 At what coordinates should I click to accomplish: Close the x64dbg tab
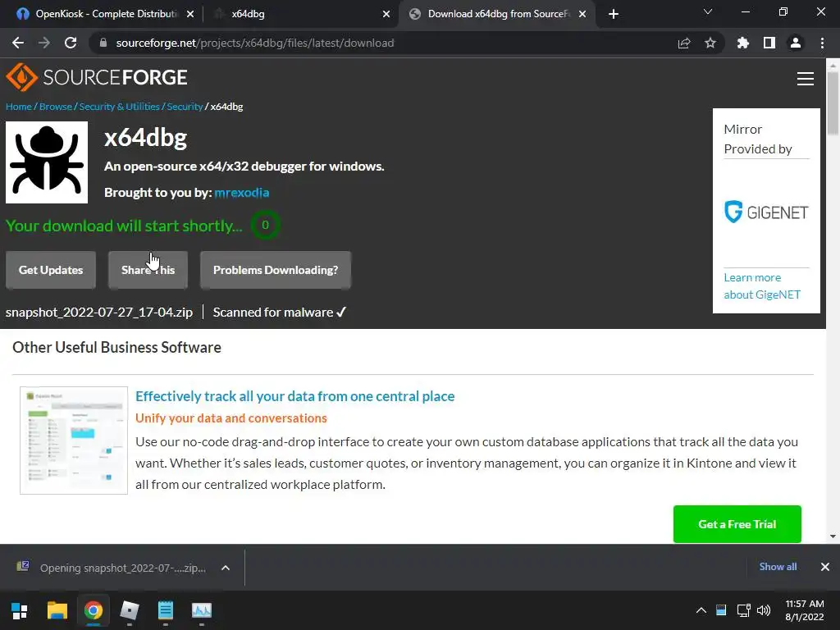click(386, 14)
